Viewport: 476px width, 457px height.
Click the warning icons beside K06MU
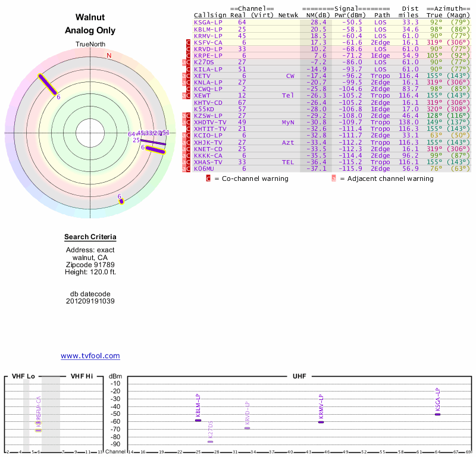(187, 168)
